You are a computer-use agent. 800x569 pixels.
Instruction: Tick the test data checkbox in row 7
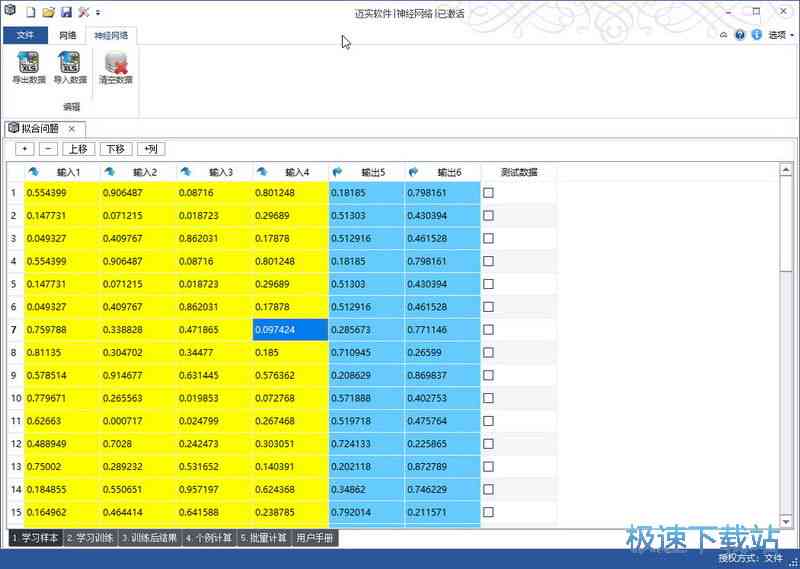coord(488,330)
